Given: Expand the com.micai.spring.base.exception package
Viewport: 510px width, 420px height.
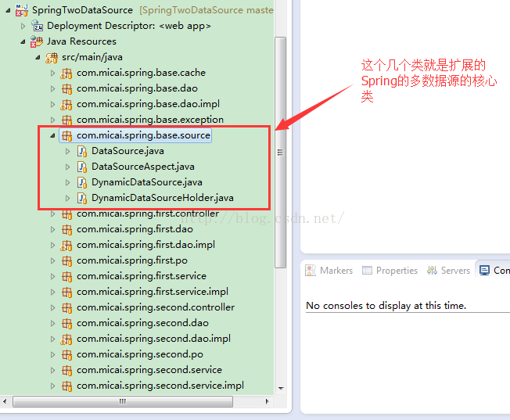Looking at the screenshot, I should pyautogui.click(x=52, y=120).
